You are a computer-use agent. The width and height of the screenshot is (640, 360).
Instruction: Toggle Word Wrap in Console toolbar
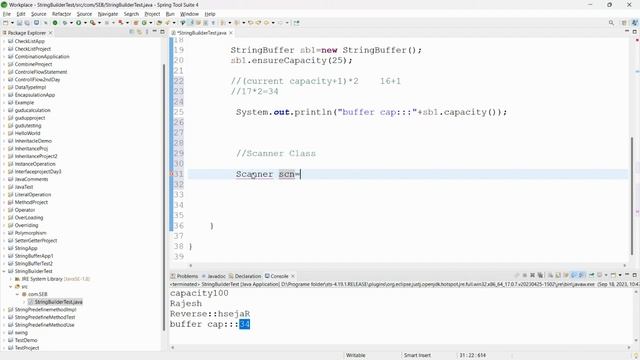click(x=567, y=276)
